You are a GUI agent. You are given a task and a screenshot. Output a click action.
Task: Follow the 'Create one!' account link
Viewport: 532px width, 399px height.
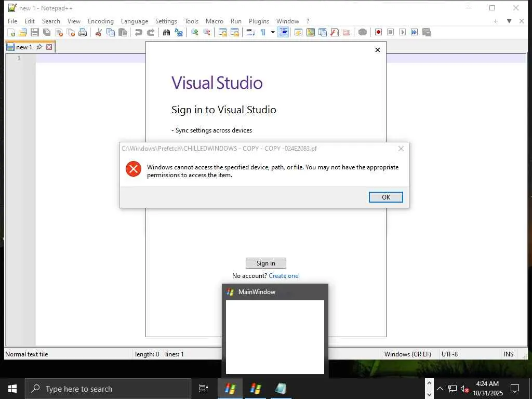tap(284, 276)
